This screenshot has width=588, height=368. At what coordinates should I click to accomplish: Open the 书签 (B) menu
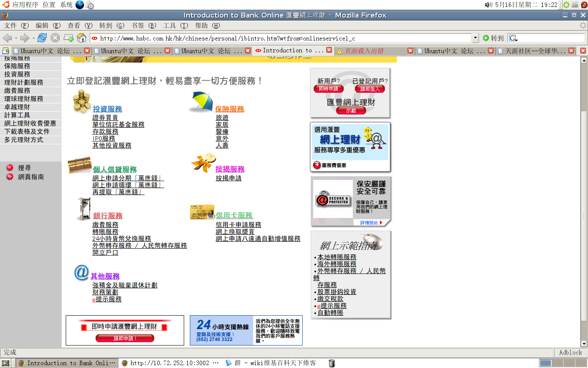click(144, 25)
